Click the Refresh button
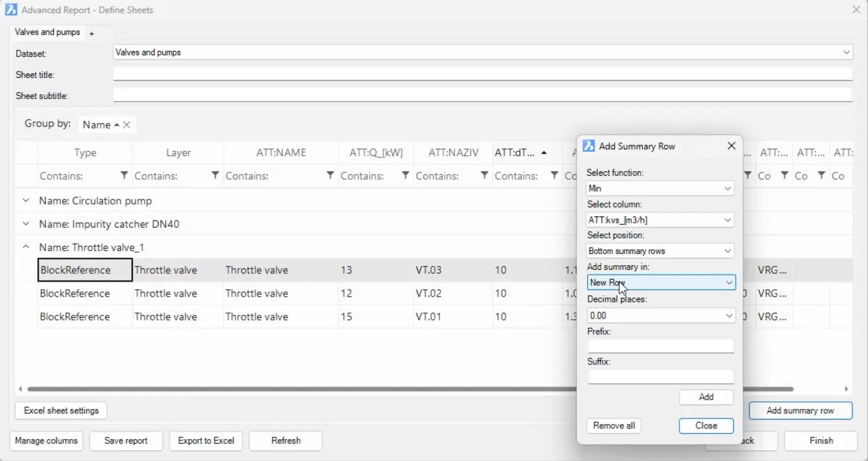 pos(286,441)
